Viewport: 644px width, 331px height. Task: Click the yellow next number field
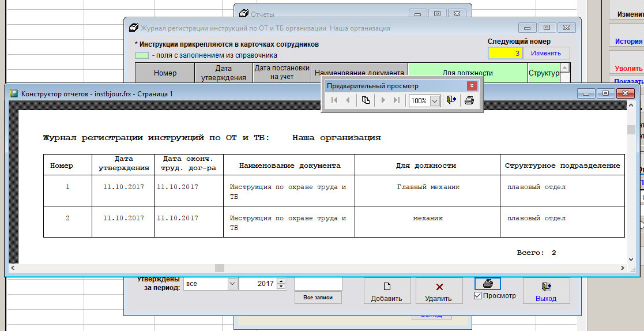pyautogui.click(x=505, y=53)
